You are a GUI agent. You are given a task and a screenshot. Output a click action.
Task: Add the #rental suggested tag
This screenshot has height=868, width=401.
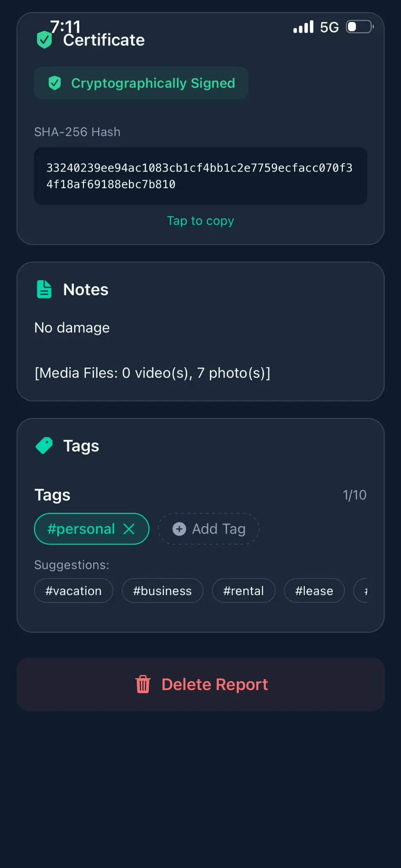tap(243, 591)
